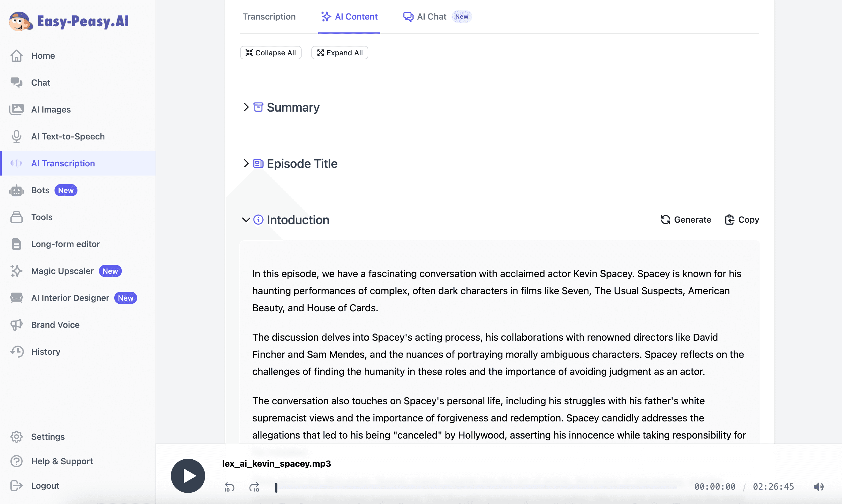Image resolution: width=842 pixels, height=504 pixels.
Task: Click the Expand All button
Action: point(339,52)
